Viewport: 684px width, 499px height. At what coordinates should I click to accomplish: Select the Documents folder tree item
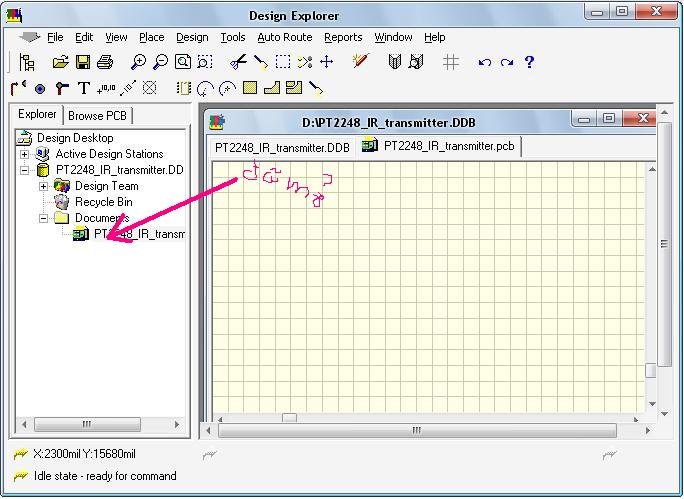tap(102, 218)
